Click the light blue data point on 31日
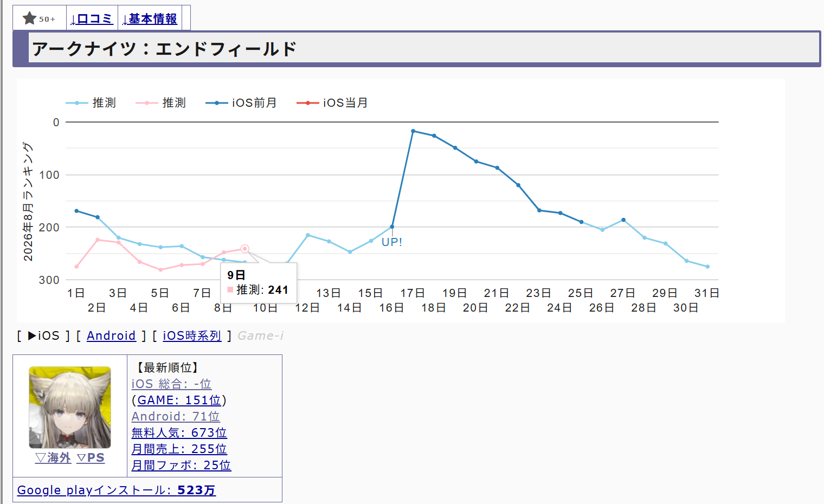The image size is (824, 504). pos(707,267)
